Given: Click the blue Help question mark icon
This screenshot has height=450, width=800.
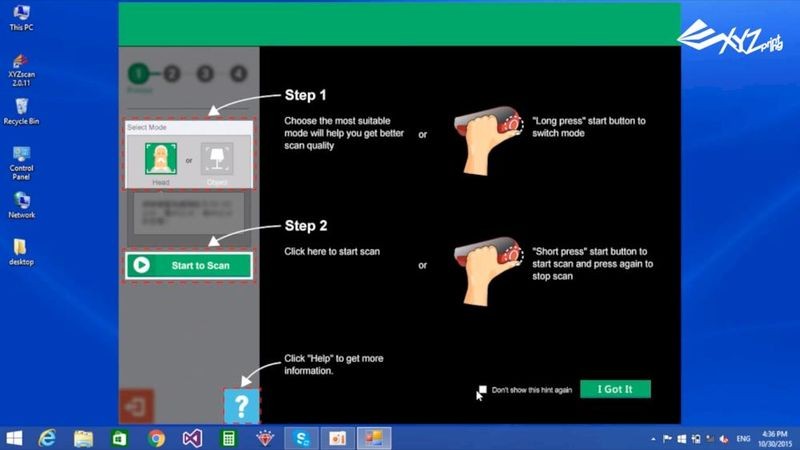Looking at the screenshot, I should (241, 405).
